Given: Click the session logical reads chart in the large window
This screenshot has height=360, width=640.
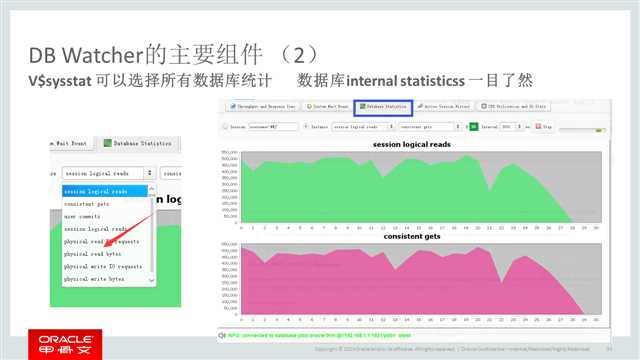Looking at the screenshot, I should pyautogui.click(x=421, y=187).
